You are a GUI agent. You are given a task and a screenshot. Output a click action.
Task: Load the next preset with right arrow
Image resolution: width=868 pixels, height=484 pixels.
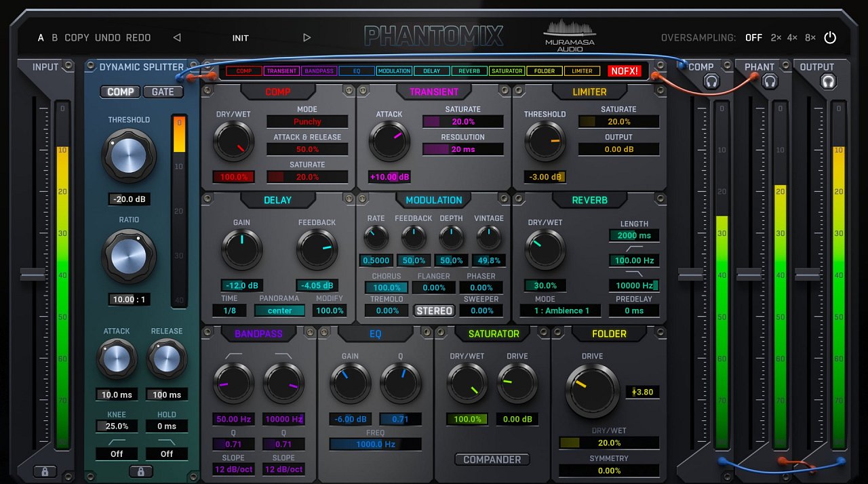(307, 38)
